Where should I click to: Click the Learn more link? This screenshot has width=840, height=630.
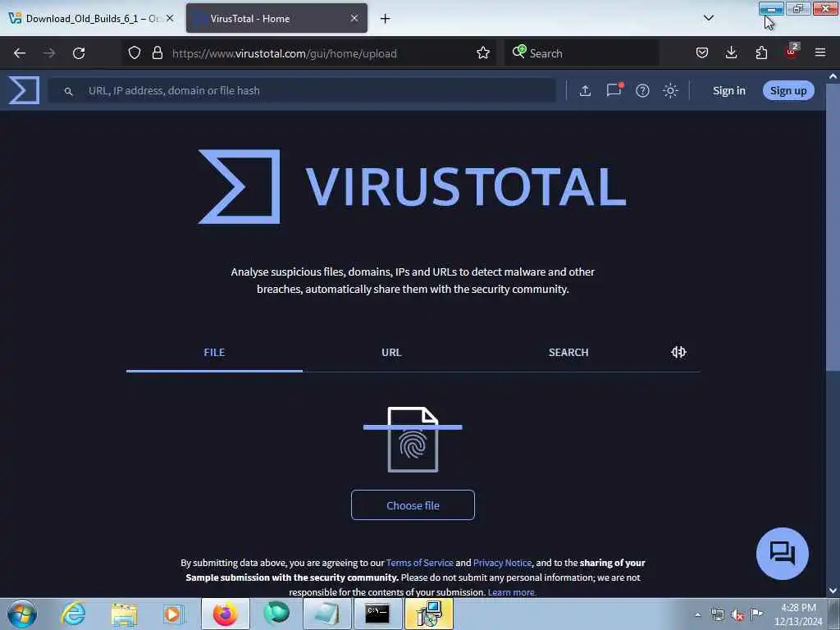(x=512, y=592)
